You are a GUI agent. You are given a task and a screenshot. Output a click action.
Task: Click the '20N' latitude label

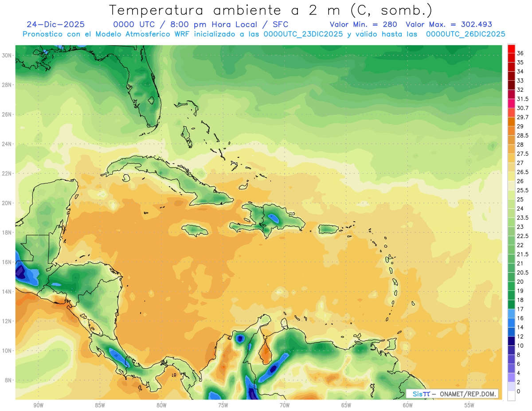pos(7,203)
